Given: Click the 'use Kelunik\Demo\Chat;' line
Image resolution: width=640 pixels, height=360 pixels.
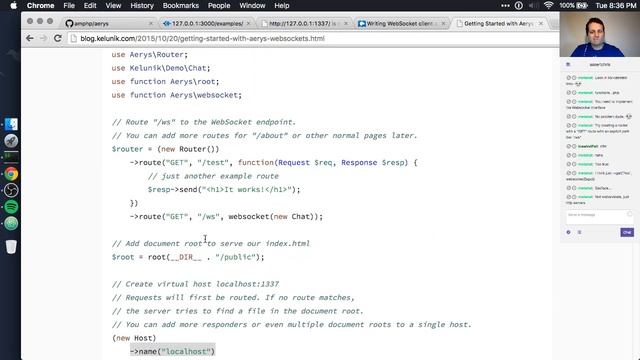Looking at the screenshot, I should click(161, 68).
